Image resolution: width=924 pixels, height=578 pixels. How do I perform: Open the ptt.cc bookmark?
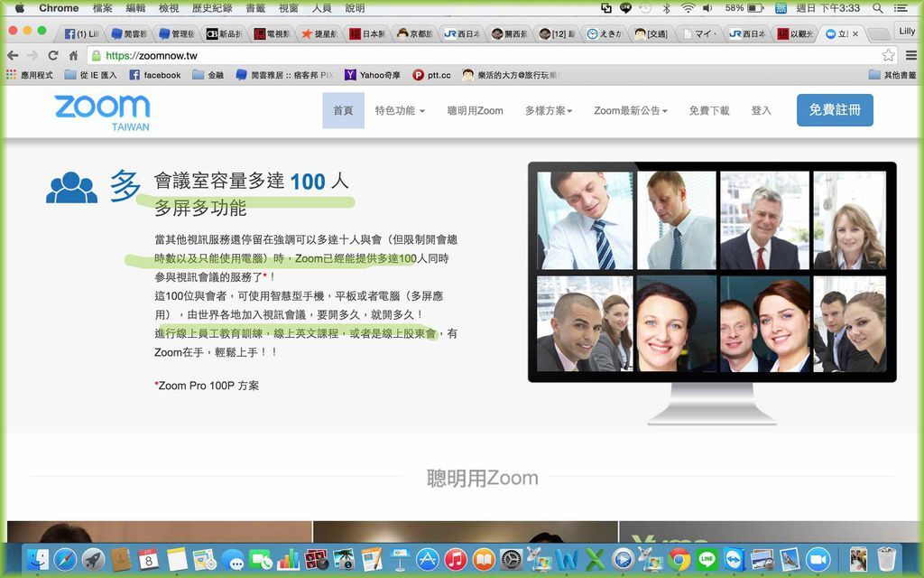(x=432, y=75)
